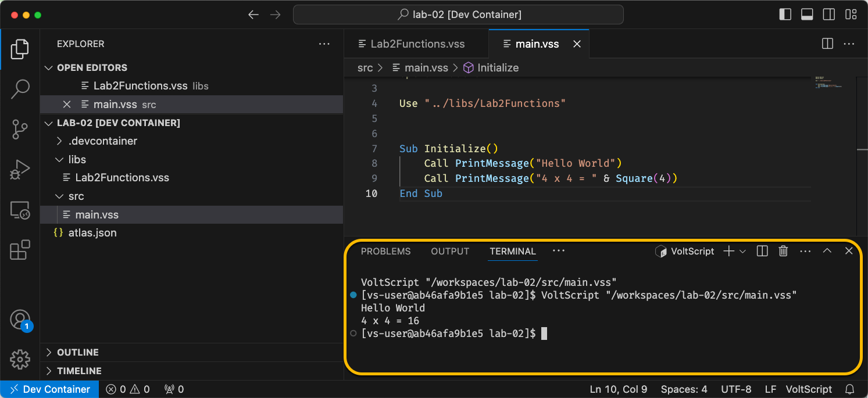Open Lab2Functions.vss under libs folder
This screenshot has width=868, height=398.
[x=191, y=178]
